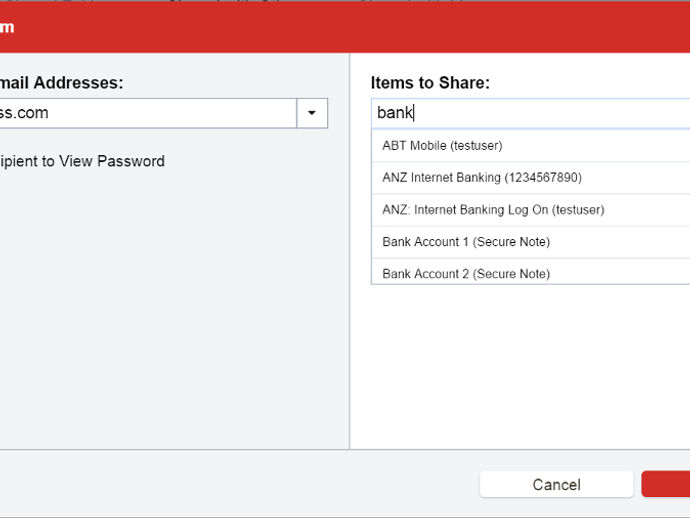Image resolution: width=690 pixels, height=518 pixels.
Task: Click the dark strip above the red header
Action: pos(345,0)
